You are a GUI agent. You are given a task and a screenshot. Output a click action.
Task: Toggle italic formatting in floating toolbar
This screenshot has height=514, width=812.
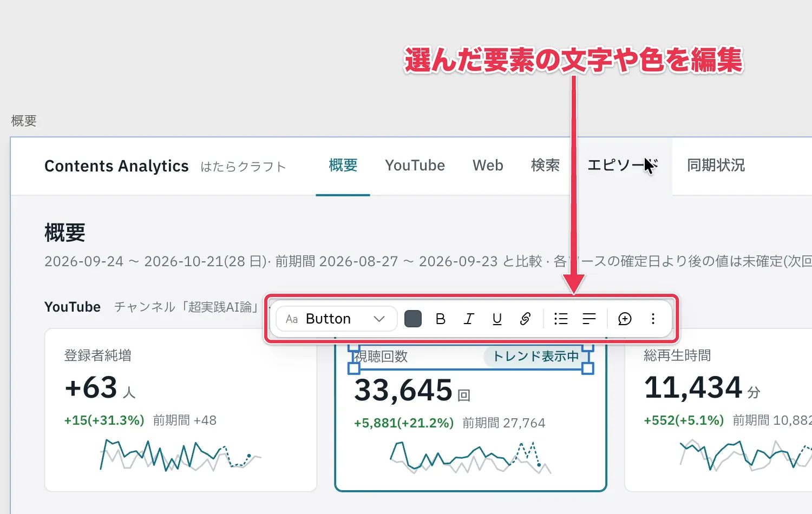[469, 319]
